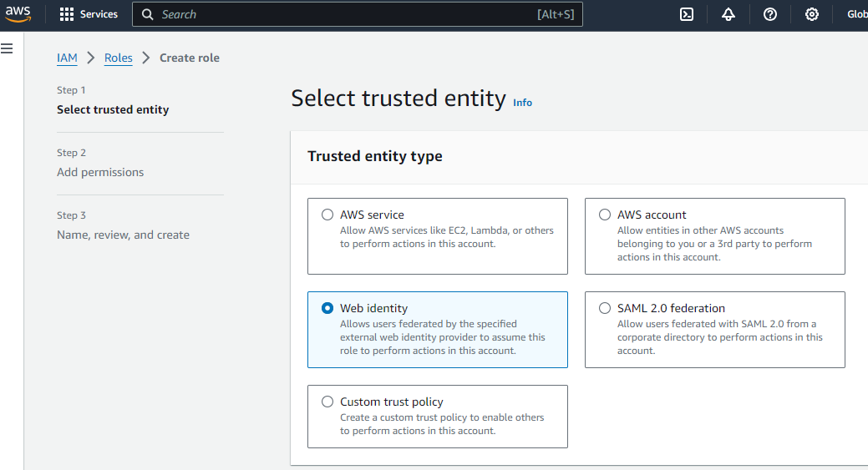This screenshot has width=868, height=470.
Task: Select the Web identity radio button
Action: point(327,308)
